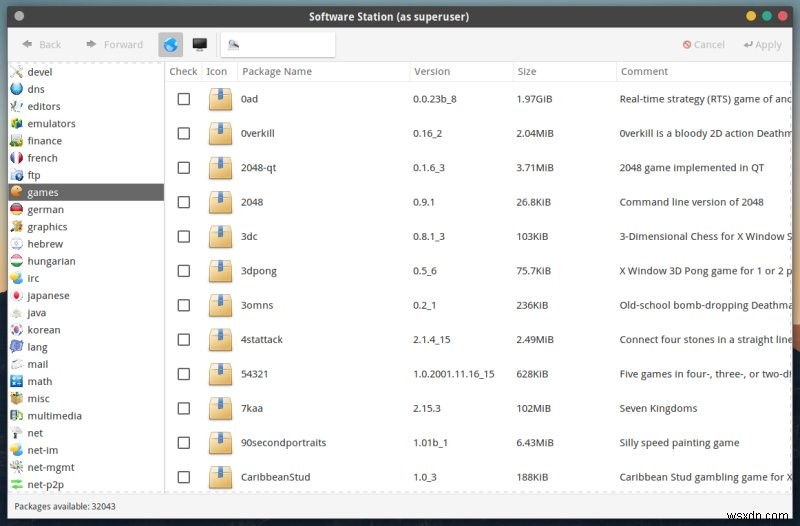Tick the CaribbeanStud package checkbox

click(184, 477)
